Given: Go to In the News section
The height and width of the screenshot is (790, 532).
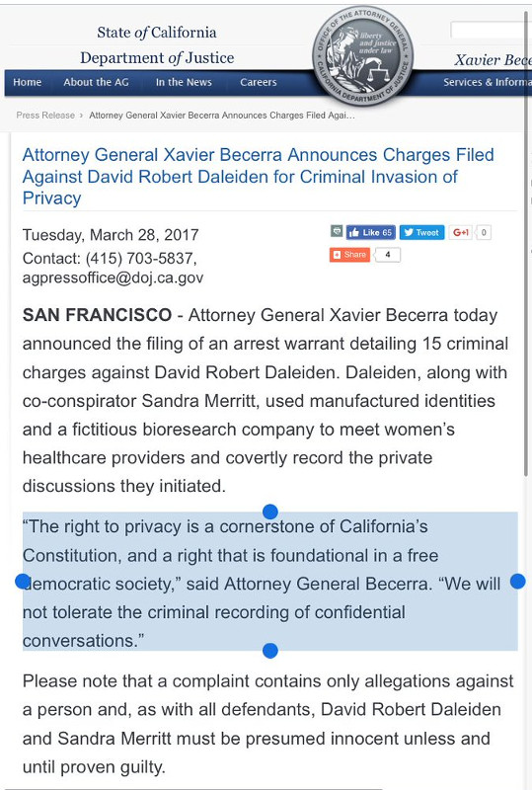Looking at the screenshot, I should click(184, 82).
